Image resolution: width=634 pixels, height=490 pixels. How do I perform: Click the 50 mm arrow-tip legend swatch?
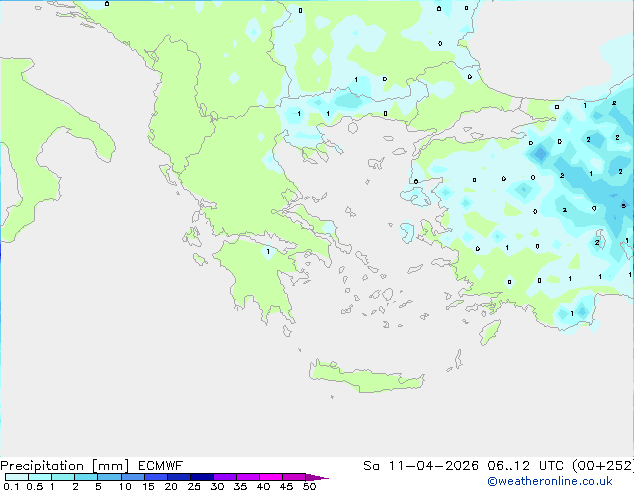click(317, 477)
